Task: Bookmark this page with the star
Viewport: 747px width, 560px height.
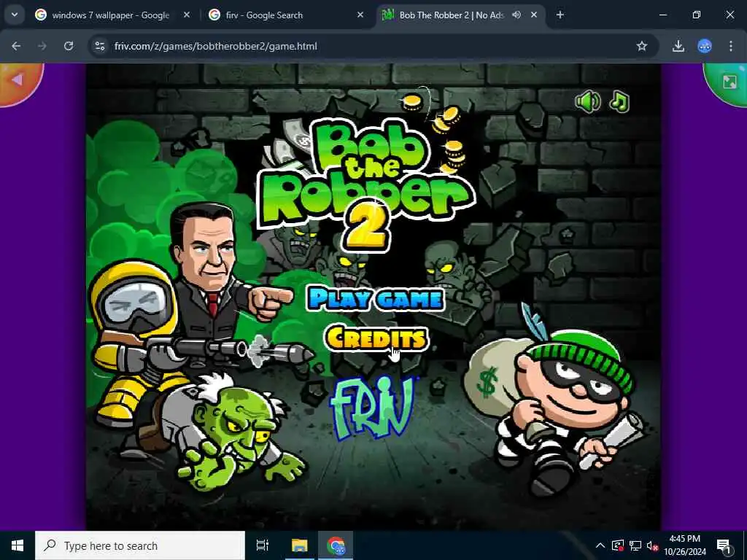Action: point(642,46)
